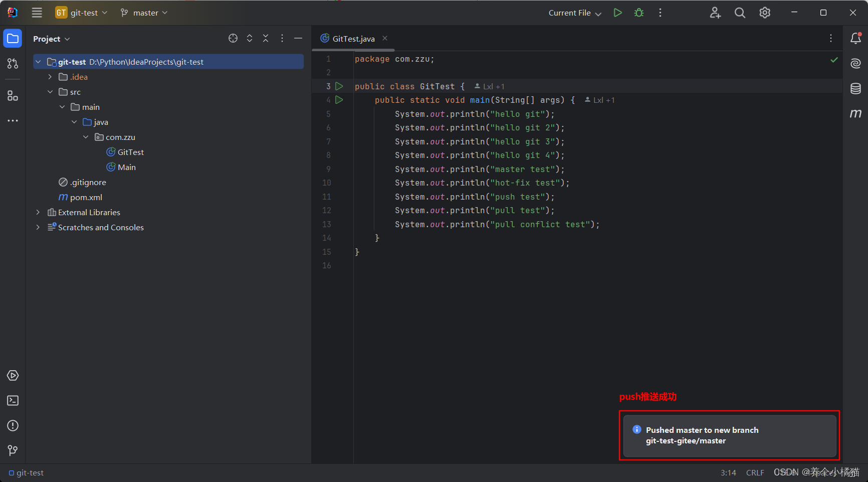Screen dimensions: 868x482
Task: Open Search Everywhere magnifier icon
Action: click(x=740, y=13)
